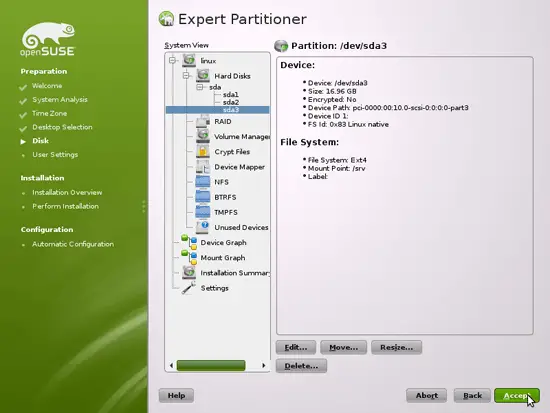Click the linux machine icon in tree
The image size is (550, 413).
coord(189,60)
